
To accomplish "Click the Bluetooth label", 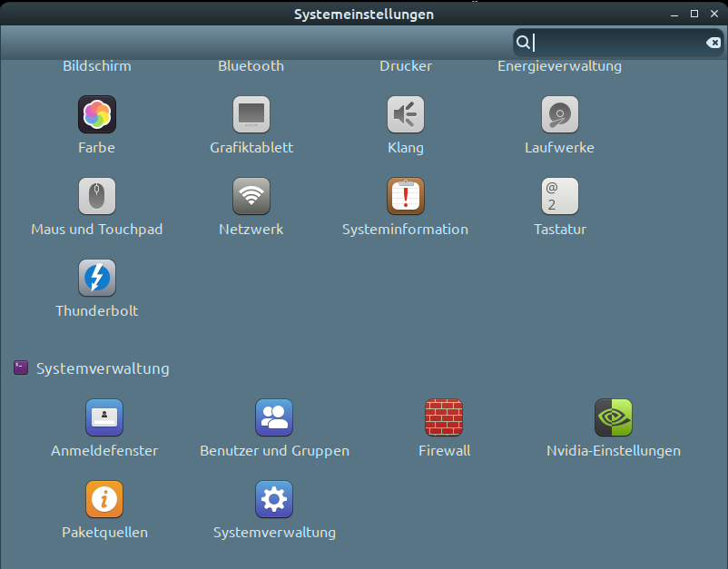I will pyautogui.click(x=251, y=66).
